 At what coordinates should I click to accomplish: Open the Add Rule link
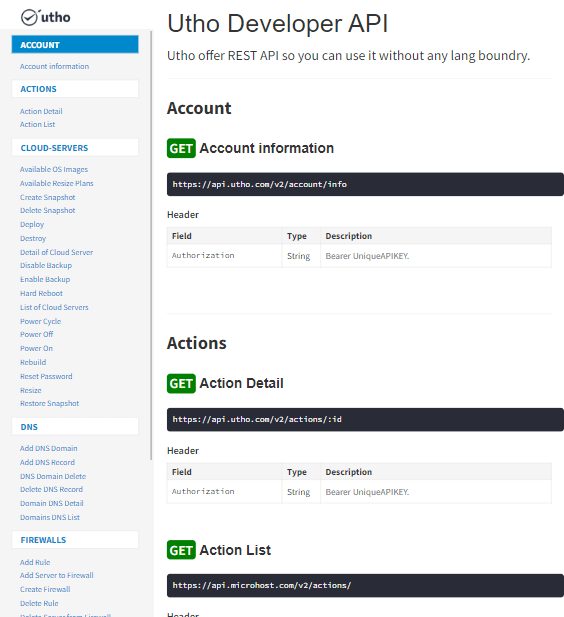point(35,562)
